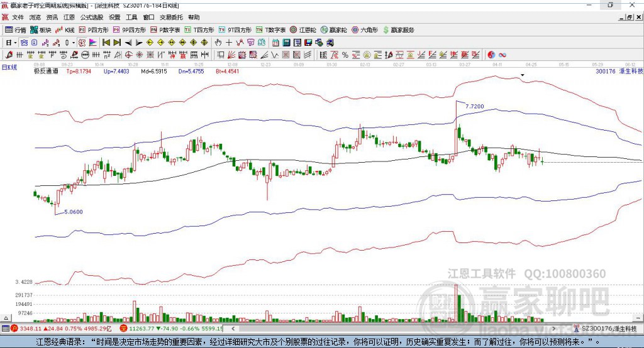The width and height of the screenshot is (644, 348).
Task: Launch the 赢家轮 wheel tool
Action: tap(333, 30)
